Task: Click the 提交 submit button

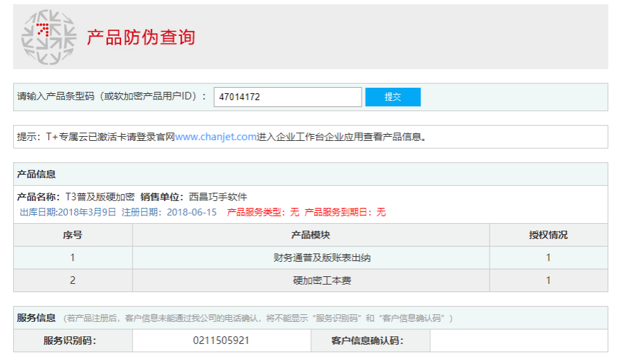Action: (393, 97)
